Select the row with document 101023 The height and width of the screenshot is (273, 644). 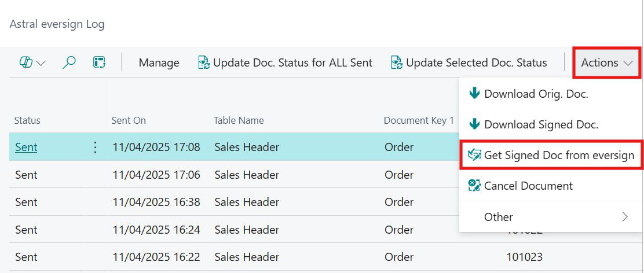pyautogui.click(x=524, y=257)
